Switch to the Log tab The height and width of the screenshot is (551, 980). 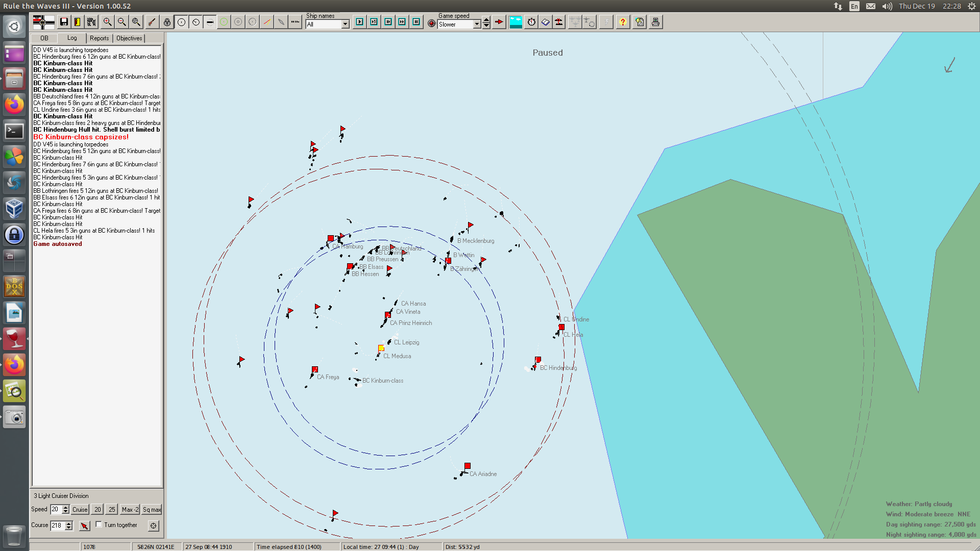pyautogui.click(x=72, y=38)
